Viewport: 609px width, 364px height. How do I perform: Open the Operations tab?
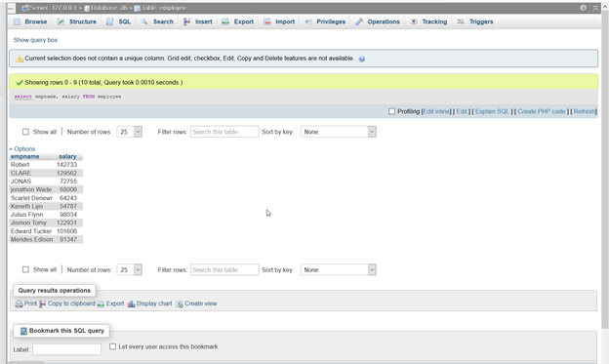click(378, 21)
